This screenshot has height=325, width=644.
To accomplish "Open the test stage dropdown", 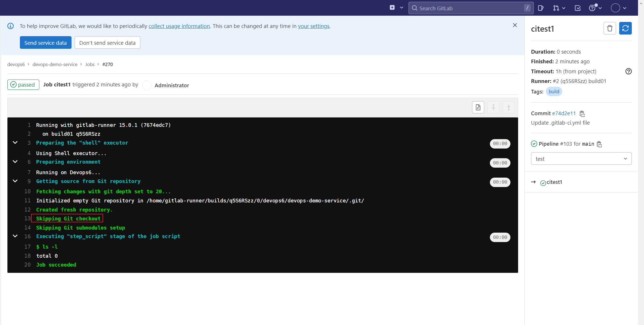I will pyautogui.click(x=581, y=159).
